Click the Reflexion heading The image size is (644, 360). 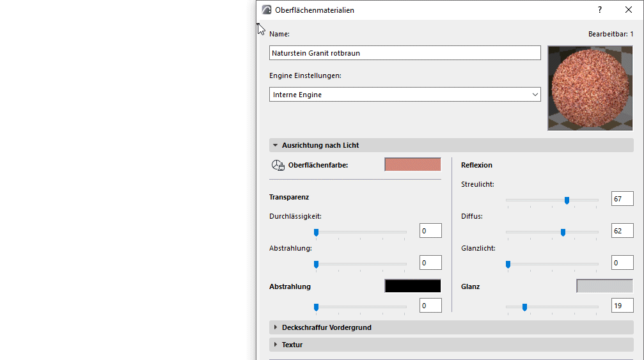[x=476, y=165]
